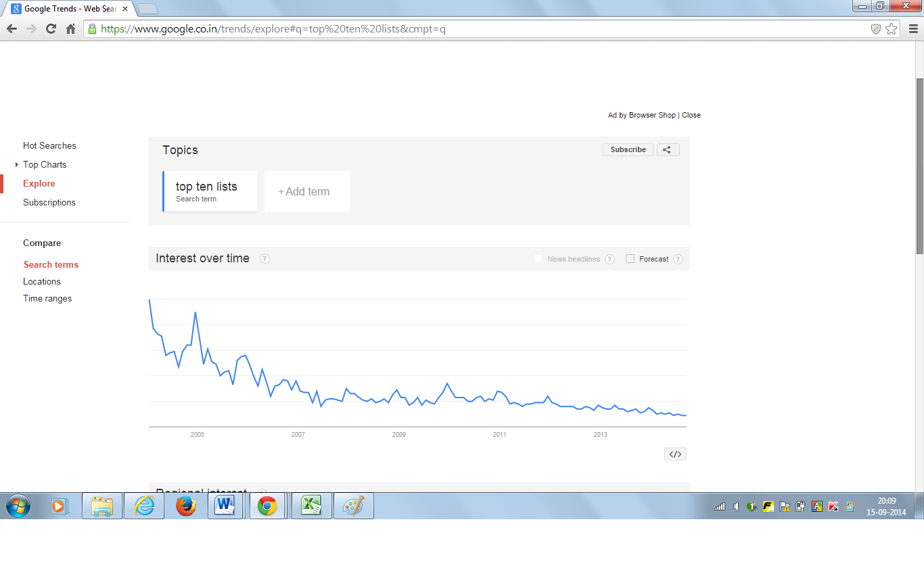Screen dimensions: 924x576
Task: Open Action Center flag tray icon
Action: (785, 506)
